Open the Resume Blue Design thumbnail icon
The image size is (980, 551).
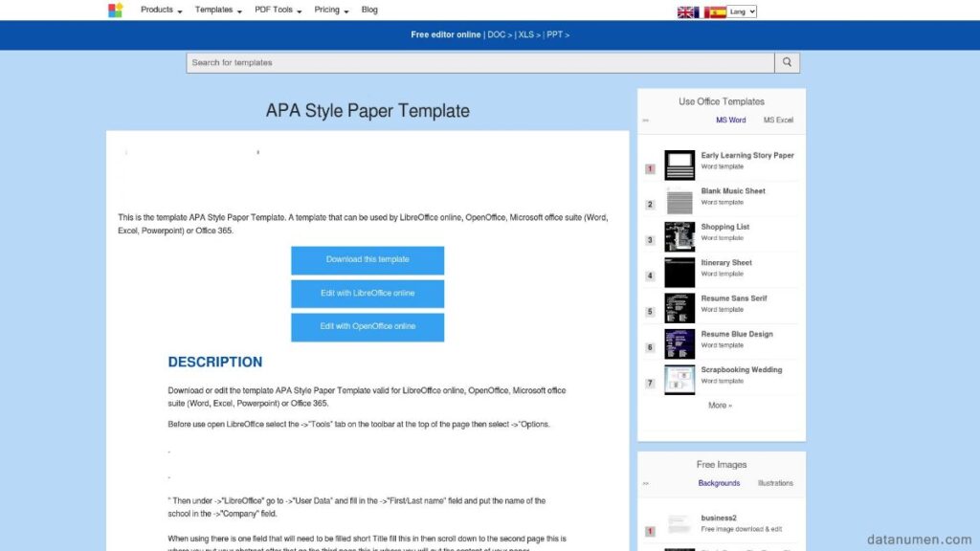[x=679, y=342]
